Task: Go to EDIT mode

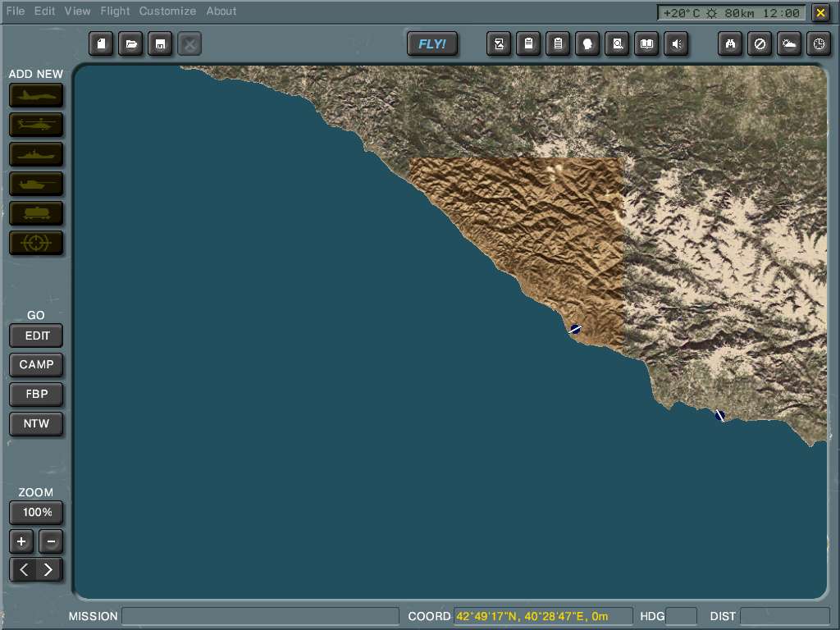Action: (36, 336)
